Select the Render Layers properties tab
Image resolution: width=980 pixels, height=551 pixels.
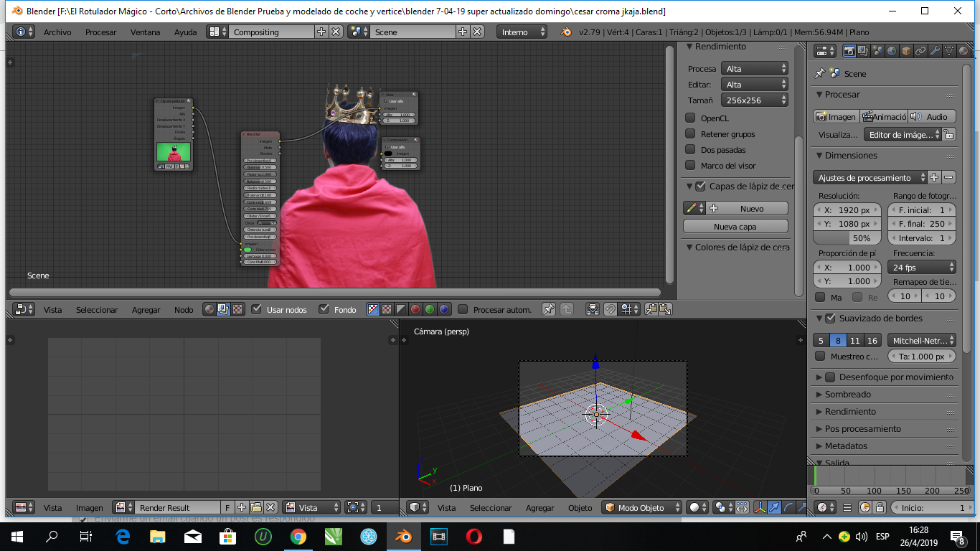pyautogui.click(x=863, y=51)
